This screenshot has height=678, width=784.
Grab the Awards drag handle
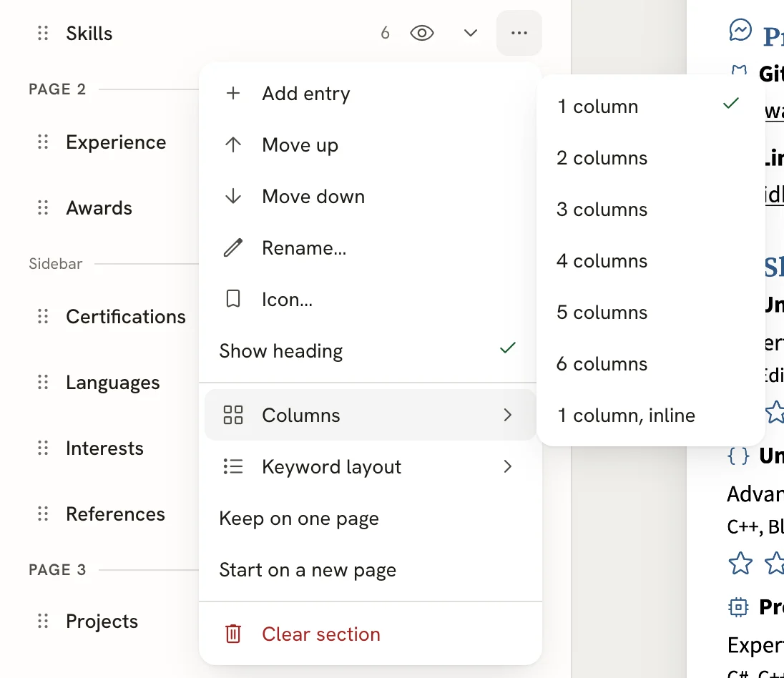[43, 207]
